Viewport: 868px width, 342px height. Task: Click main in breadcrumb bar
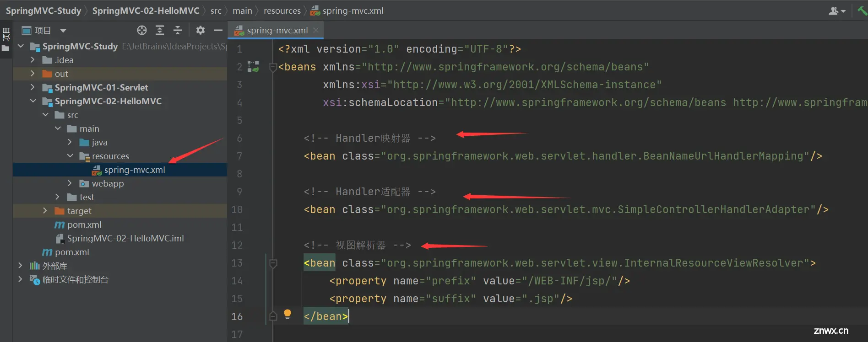242,11
